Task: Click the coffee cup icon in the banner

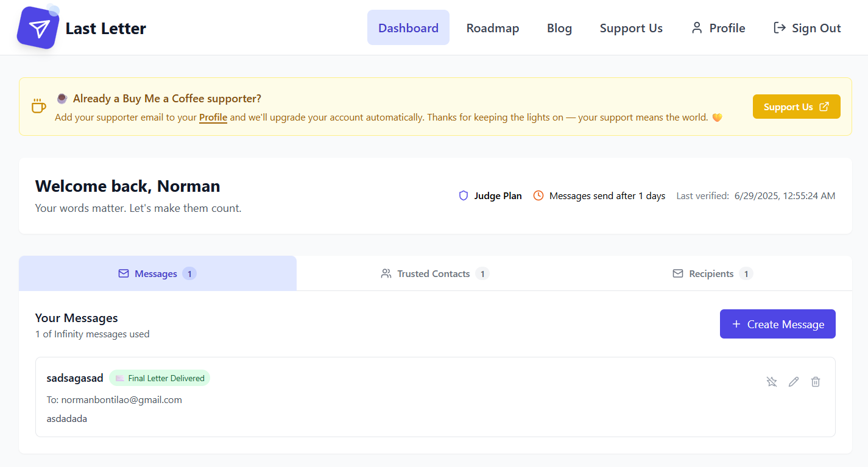Action: click(38, 105)
